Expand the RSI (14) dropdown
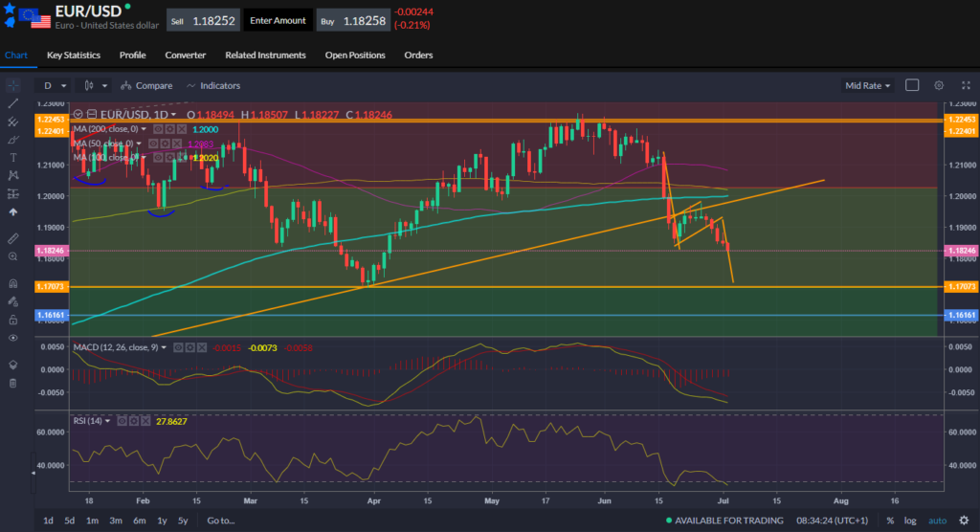The height and width of the screenshot is (532, 980). (107, 421)
